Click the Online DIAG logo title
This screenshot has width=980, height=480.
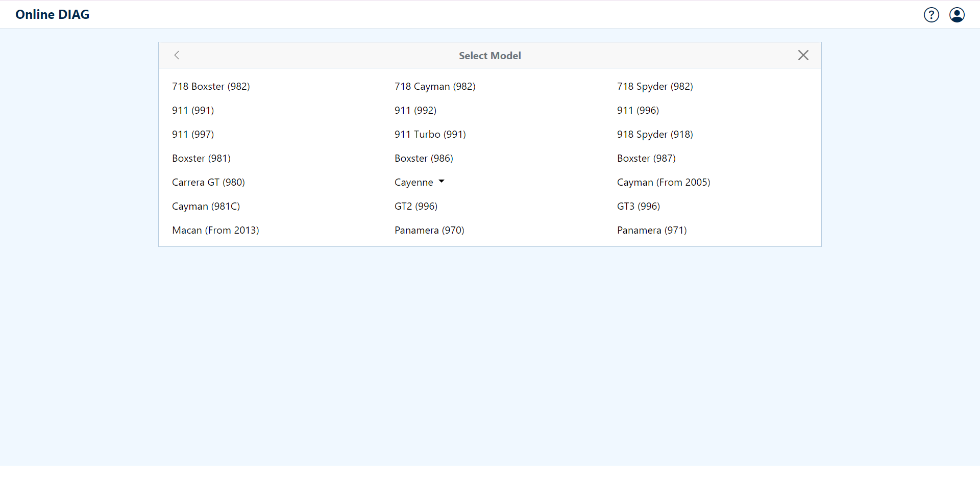53,14
